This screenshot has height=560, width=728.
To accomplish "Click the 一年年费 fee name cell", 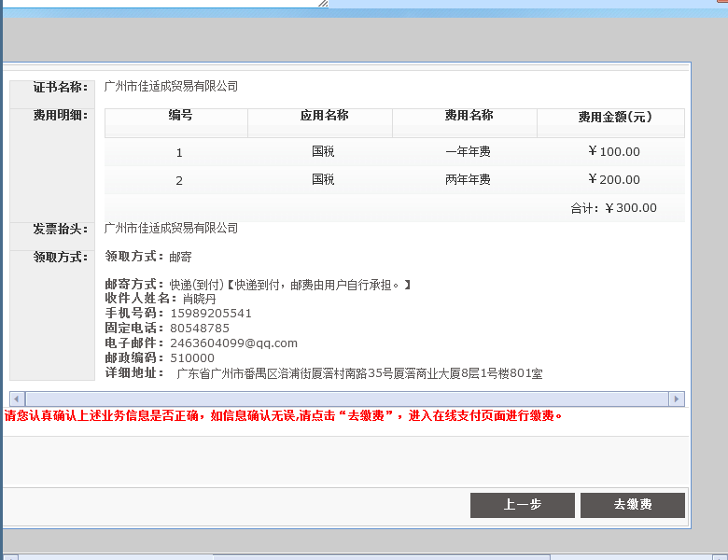I will [468, 151].
